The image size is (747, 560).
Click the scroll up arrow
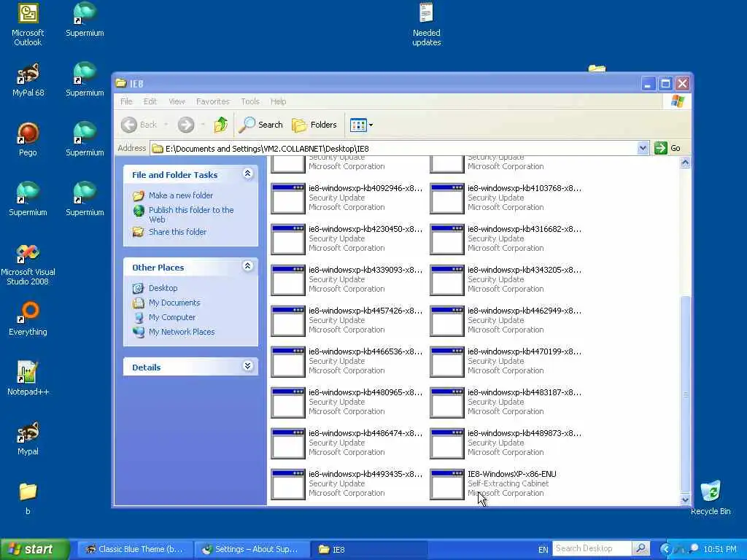pos(685,163)
